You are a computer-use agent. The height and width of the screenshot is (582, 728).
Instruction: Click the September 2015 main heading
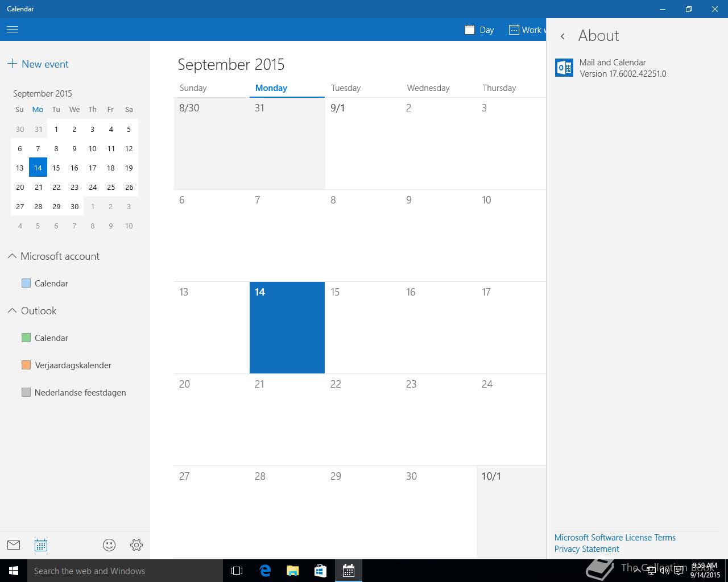(231, 64)
